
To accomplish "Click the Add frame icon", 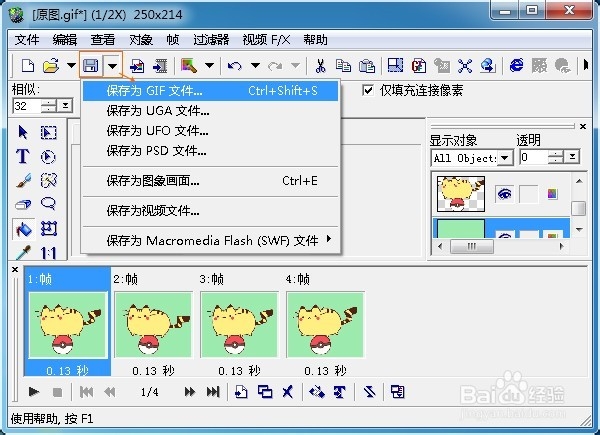I will pos(241,392).
